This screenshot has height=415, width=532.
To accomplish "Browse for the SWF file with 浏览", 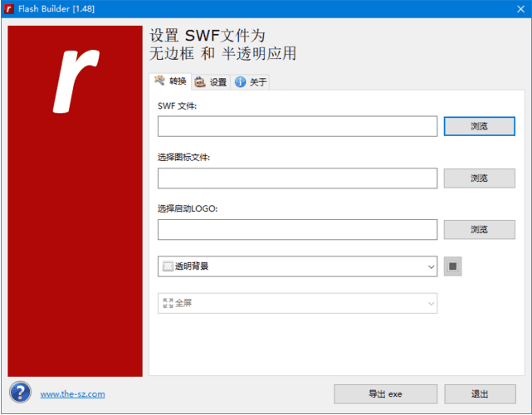I will click(479, 126).
